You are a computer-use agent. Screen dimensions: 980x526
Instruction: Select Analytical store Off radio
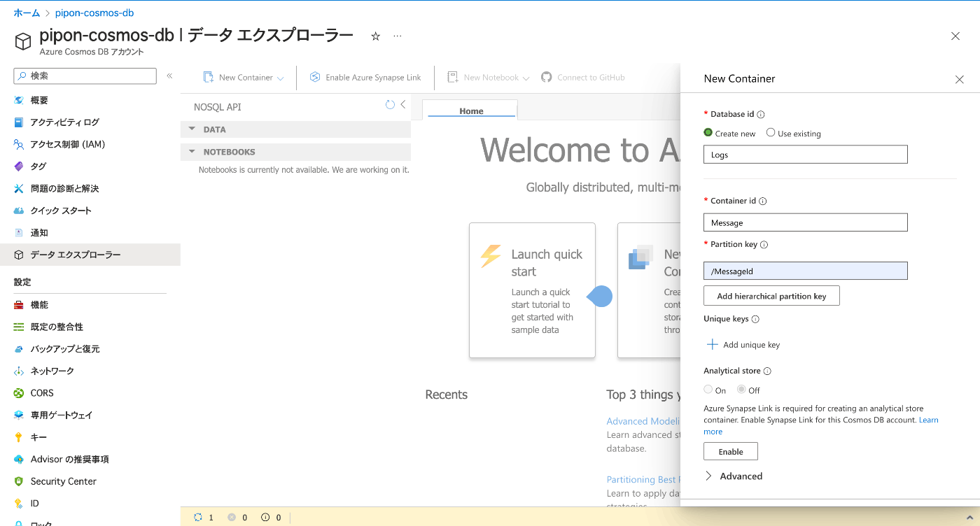pyautogui.click(x=741, y=390)
